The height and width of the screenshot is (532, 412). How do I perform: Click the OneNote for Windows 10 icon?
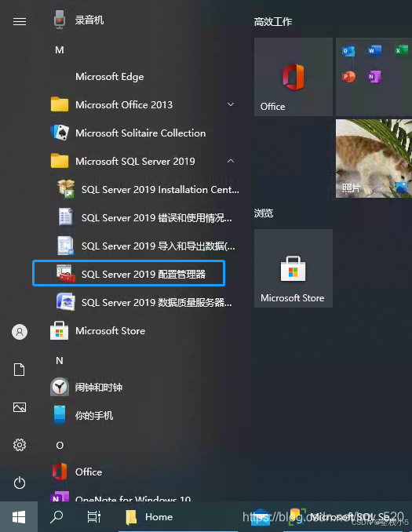(60, 497)
